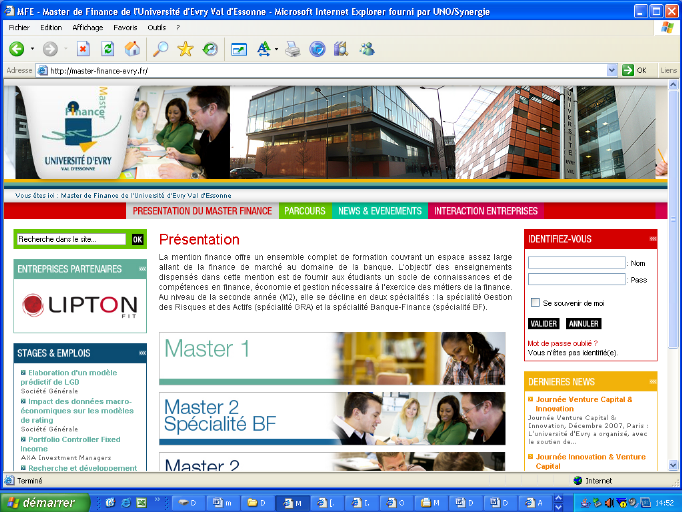The height and width of the screenshot is (512, 682).
Task: Open 'Portfolio Controller Fixed Income' link
Action: (70, 444)
